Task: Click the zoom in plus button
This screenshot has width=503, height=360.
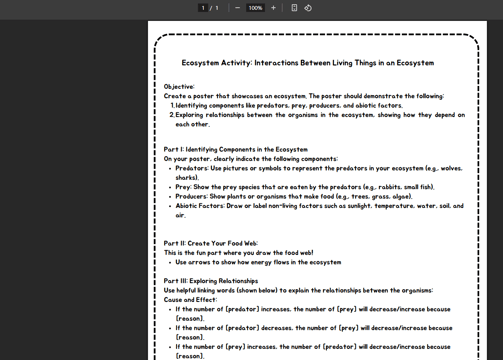Action: tap(273, 8)
